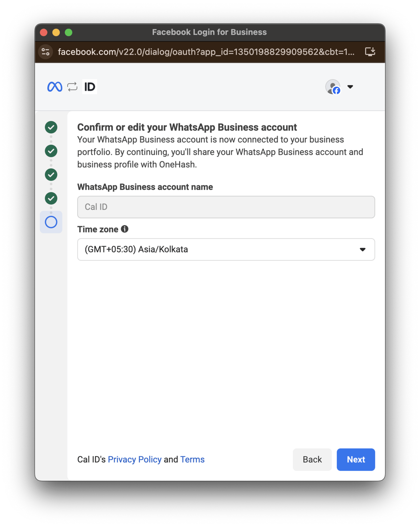Open the Facebook profile avatar
The height and width of the screenshot is (527, 420).
[x=333, y=87]
